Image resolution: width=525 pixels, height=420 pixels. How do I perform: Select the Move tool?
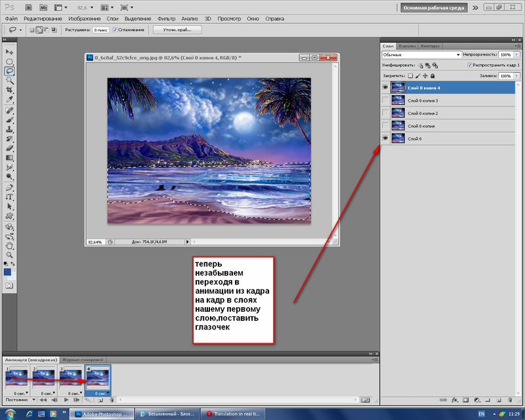[x=9, y=52]
